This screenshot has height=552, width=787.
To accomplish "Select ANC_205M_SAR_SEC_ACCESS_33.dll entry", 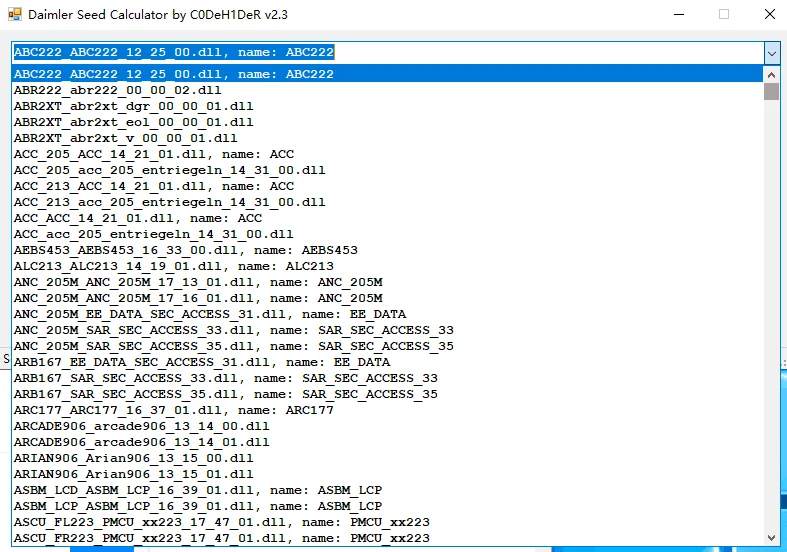I will tap(387, 331).
